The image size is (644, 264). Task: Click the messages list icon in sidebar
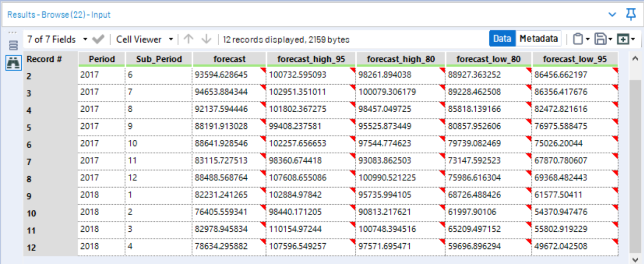[13, 45]
